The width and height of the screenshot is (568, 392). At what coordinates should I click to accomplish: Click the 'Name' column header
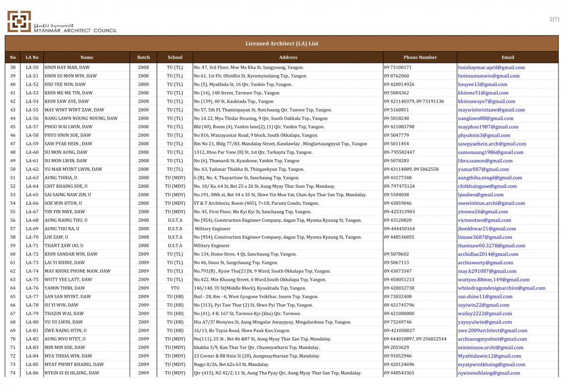[x=87, y=57]
